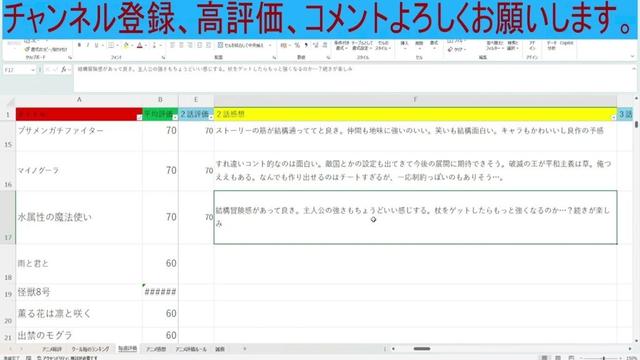Open the Merge and Center dropdown arrow
This screenshot has width=640, height=360.
click(x=270, y=45)
